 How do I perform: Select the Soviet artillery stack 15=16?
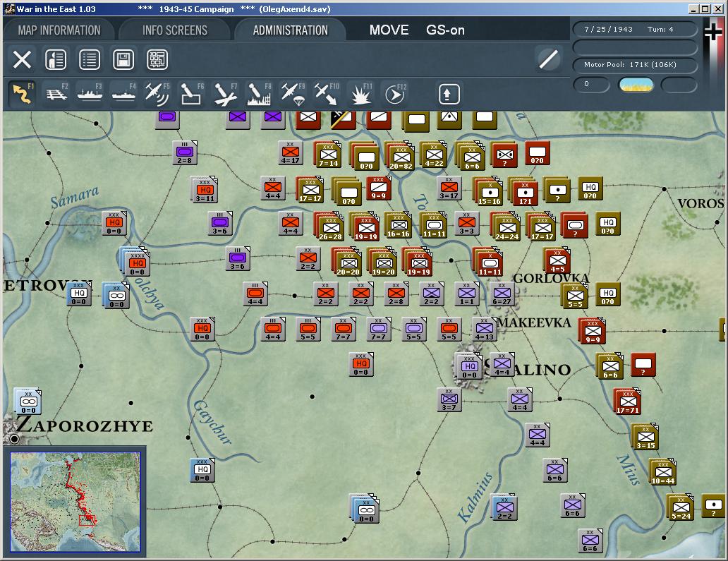pos(488,191)
